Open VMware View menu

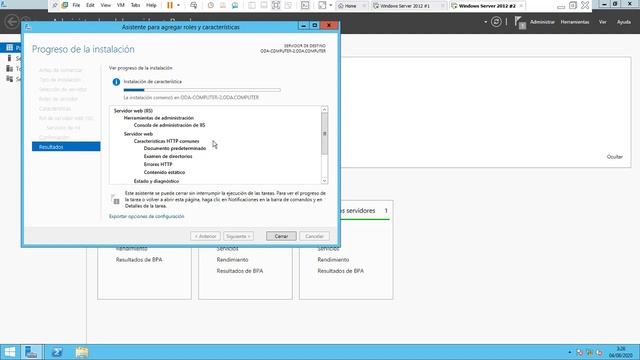[x=105, y=5]
